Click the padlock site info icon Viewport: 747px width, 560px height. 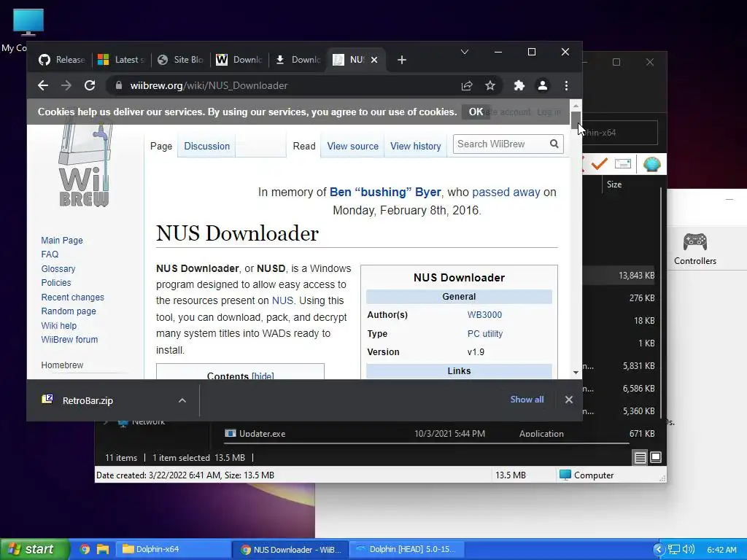point(119,86)
